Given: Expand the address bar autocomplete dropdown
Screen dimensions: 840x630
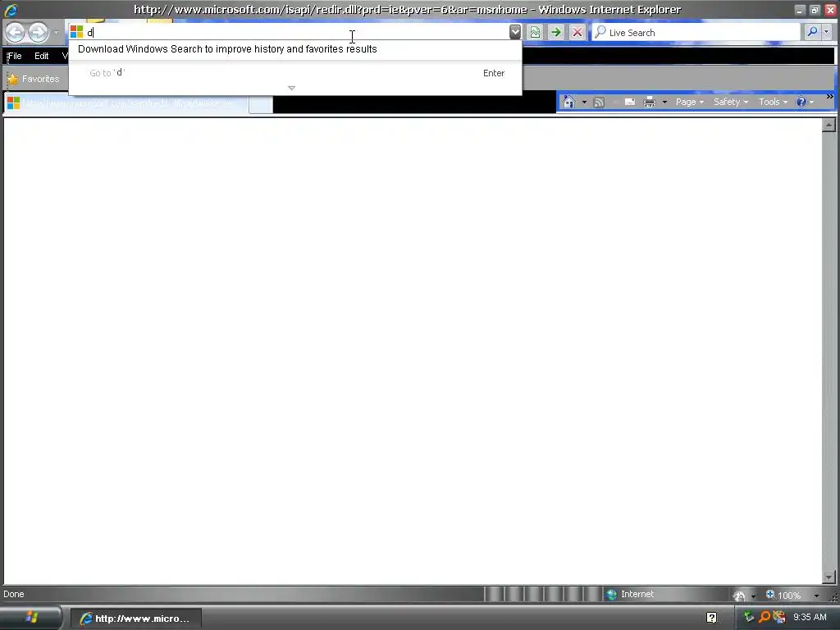Looking at the screenshot, I should point(515,32).
